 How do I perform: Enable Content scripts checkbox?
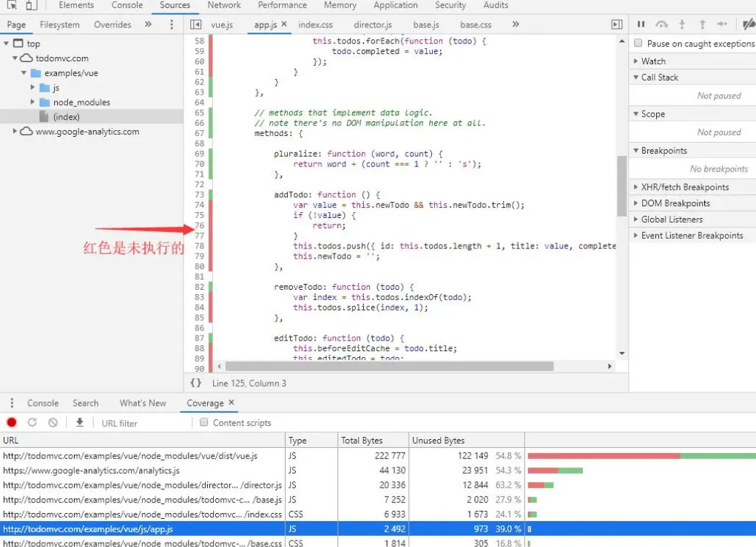tap(204, 422)
